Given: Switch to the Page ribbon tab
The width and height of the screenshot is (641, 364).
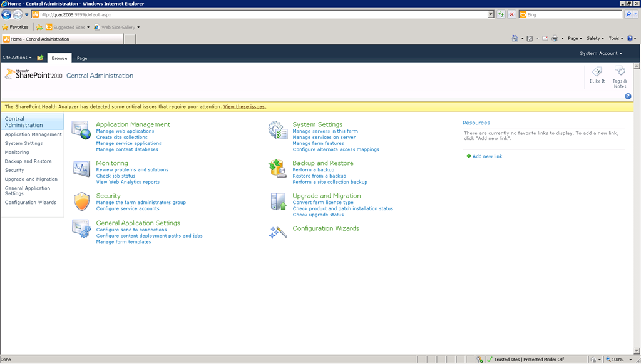Looking at the screenshot, I should (82, 58).
